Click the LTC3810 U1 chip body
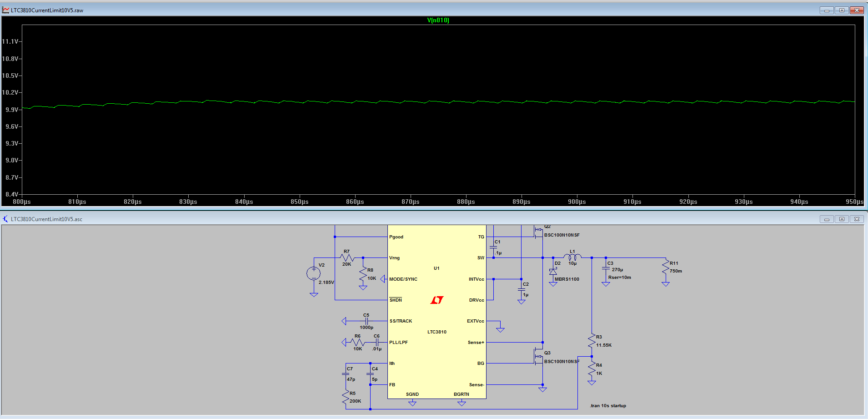 (x=437, y=312)
